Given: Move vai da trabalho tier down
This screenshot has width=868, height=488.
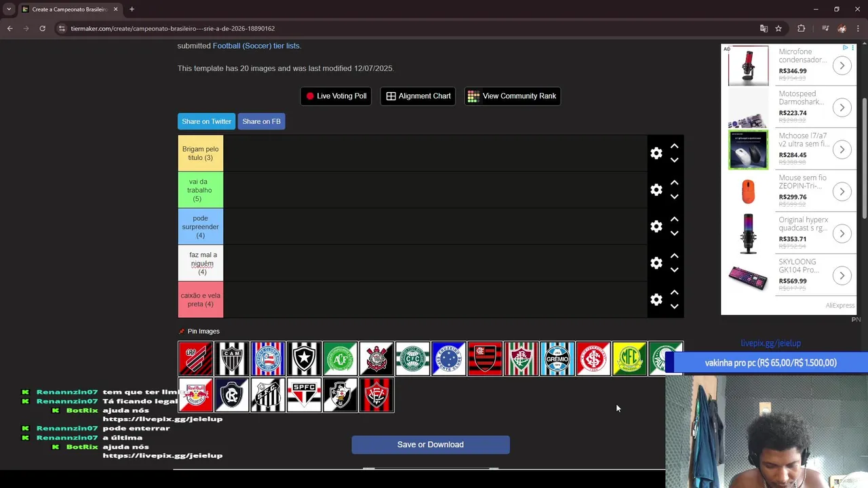Looking at the screenshot, I should pos(674,197).
